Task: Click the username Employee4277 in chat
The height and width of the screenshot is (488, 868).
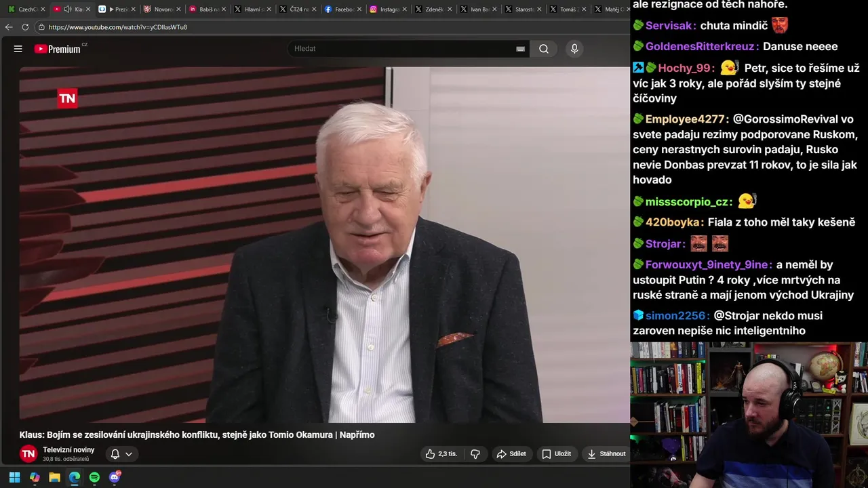Action: pyautogui.click(x=685, y=119)
